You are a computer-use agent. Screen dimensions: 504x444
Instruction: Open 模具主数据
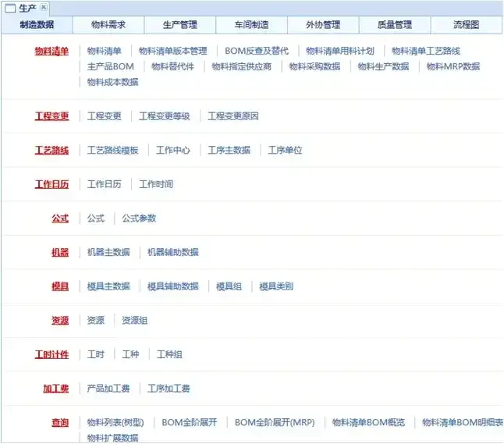(108, 286)
